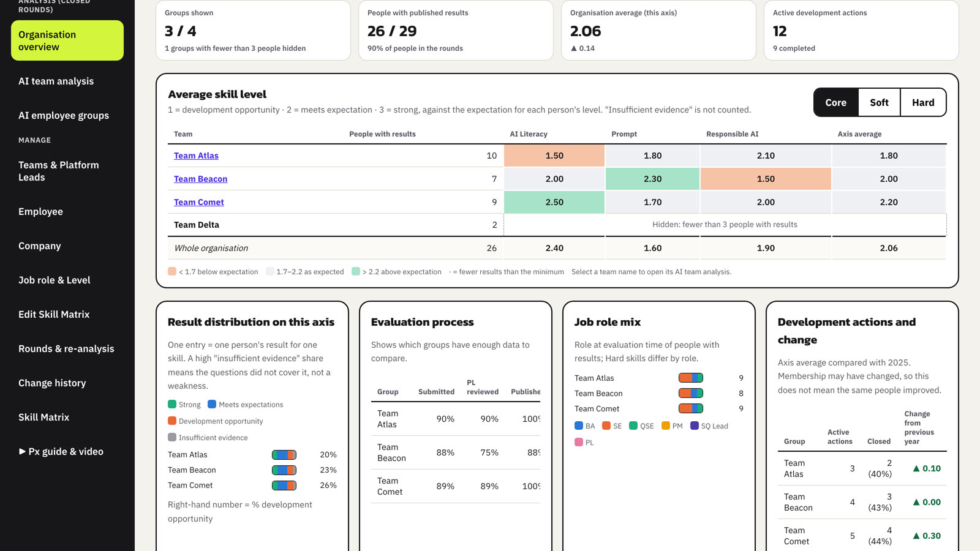
Task: Click Team Beacon Prompt cell 2.30
Action: [652, 179]
